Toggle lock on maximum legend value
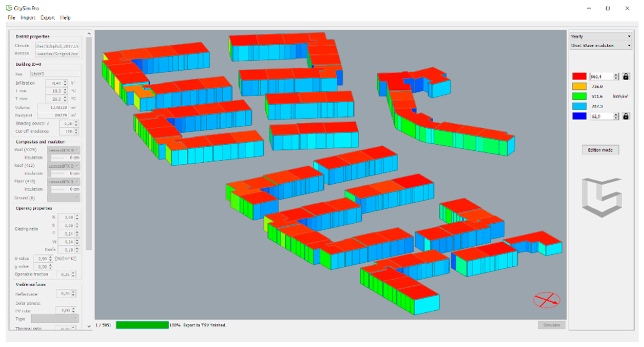 (626, 76)
